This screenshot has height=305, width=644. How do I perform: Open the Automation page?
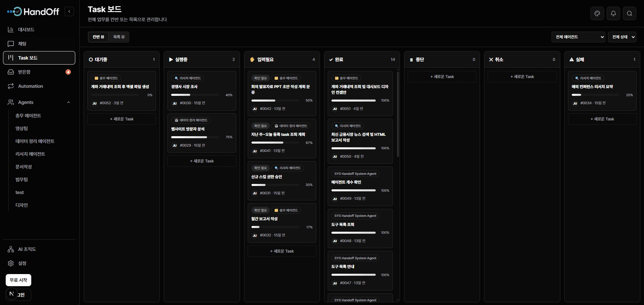[39, 86]
